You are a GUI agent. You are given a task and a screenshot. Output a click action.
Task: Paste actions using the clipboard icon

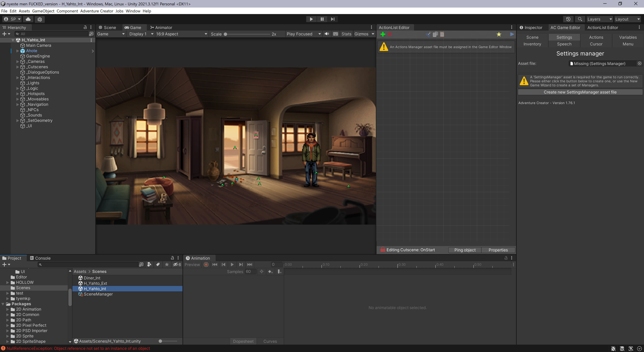pyautogui.click(x=442, y=35)
